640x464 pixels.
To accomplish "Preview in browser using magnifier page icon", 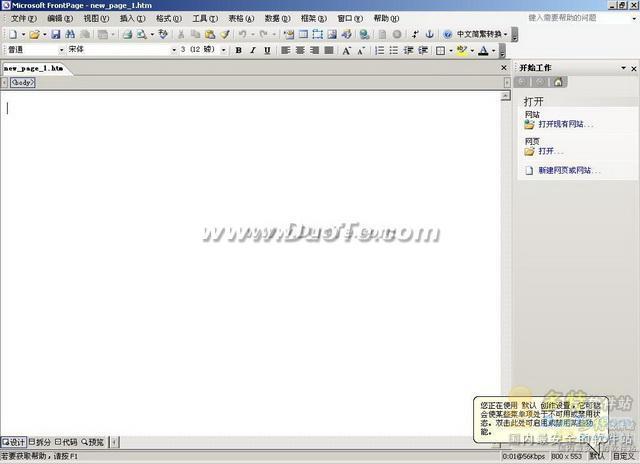I will pos(142,34).
